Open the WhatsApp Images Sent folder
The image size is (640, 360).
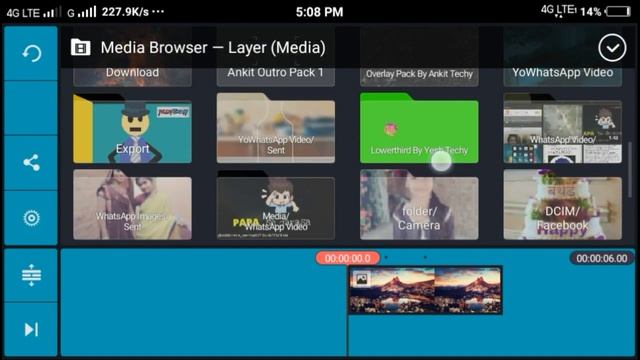click(x=132, y=205)
